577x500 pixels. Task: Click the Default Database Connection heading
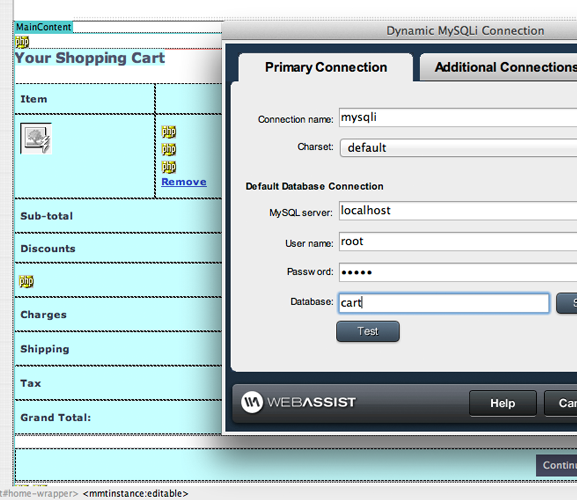tap(314, 186)
